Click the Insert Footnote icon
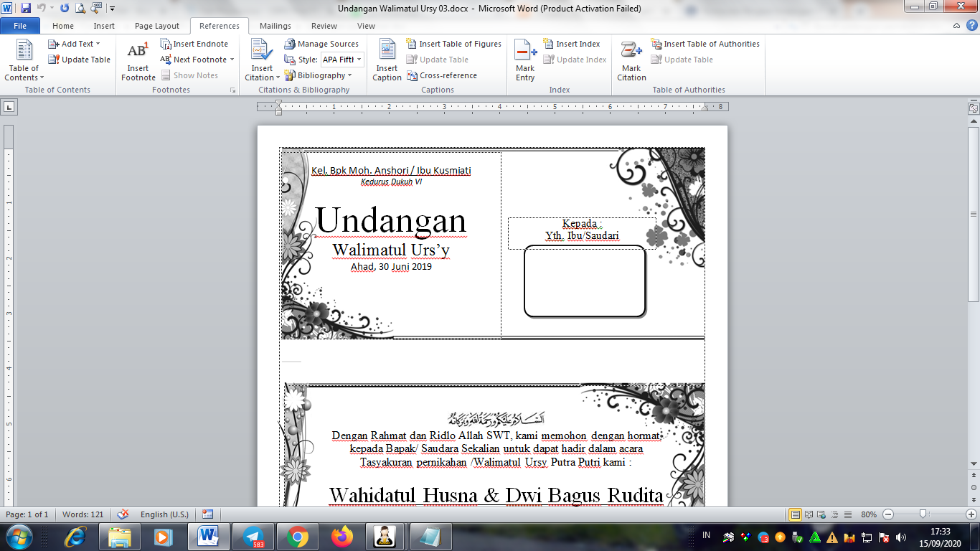 tap(138, 52)
